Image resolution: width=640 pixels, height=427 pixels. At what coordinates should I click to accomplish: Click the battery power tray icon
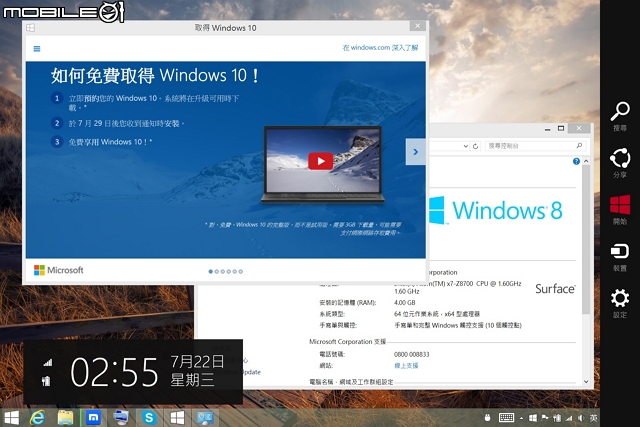(x=557, y=418)
